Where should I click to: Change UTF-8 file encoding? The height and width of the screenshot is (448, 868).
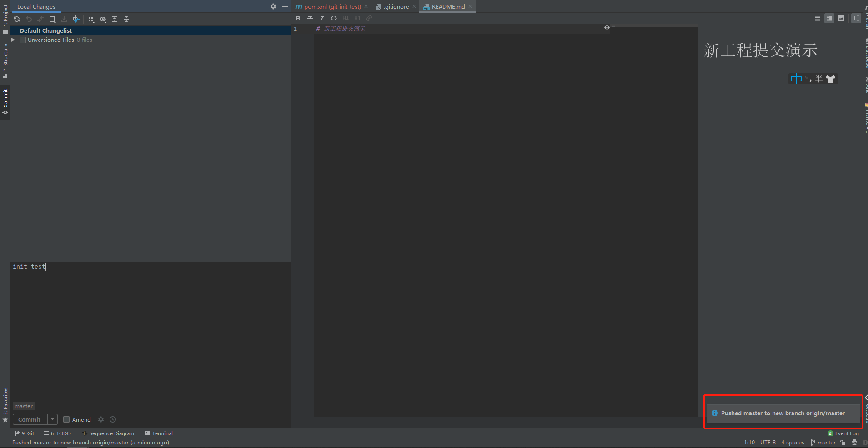[x=768, y=443]
